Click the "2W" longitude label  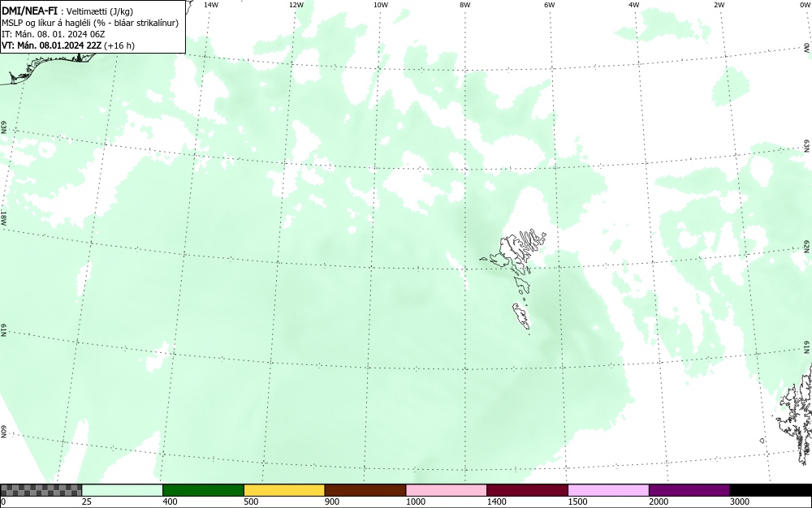point(719,5)
